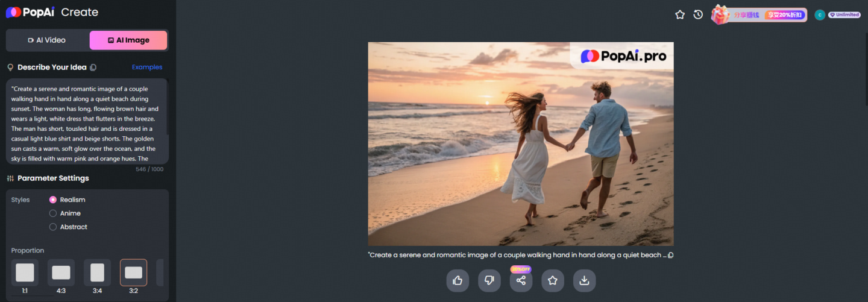Click the prompt caption under the image
The height and width of the screenshot is (302, 868).
[517, 256]
